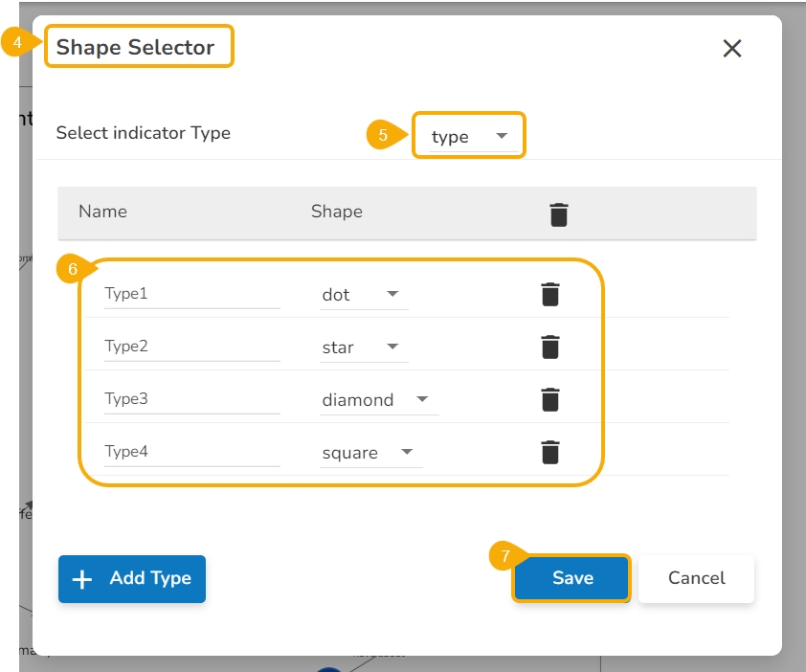Focus the Type1 name field
806x672 pixels.
coord(191,294)
